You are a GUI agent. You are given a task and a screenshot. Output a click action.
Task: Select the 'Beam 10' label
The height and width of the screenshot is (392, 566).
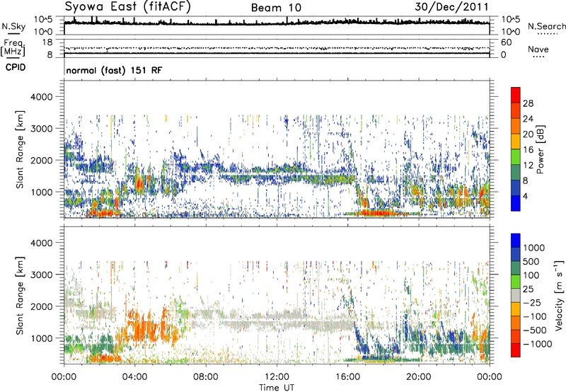click(276, 8)
